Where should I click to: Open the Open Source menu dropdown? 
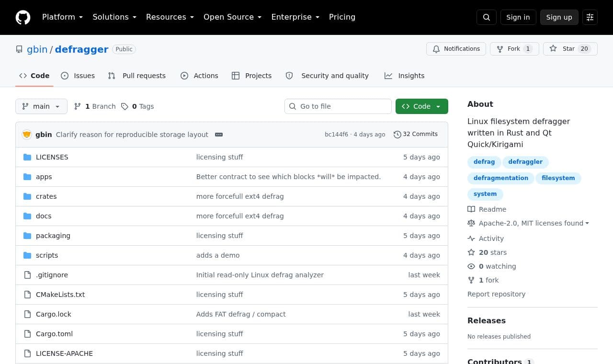pyautogui.click(x=233, y=17)
